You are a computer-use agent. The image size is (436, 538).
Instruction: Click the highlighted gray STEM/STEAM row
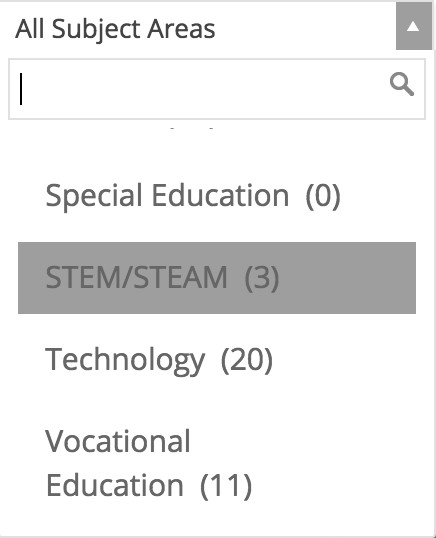[x=217, y=278]
